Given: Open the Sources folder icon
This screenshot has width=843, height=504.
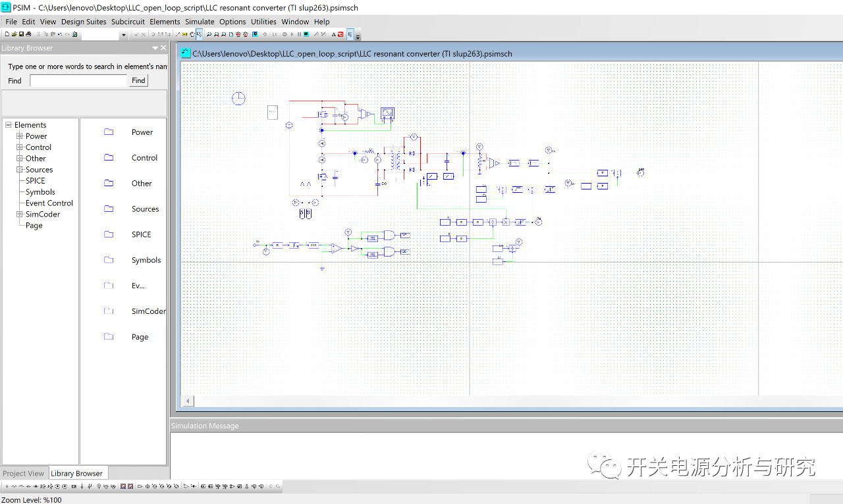Looking at the screenshot, I should [x=109, y=209].
